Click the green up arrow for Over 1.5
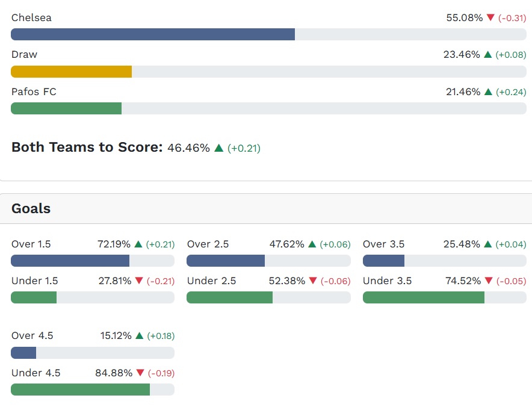 tap(138, 244)
